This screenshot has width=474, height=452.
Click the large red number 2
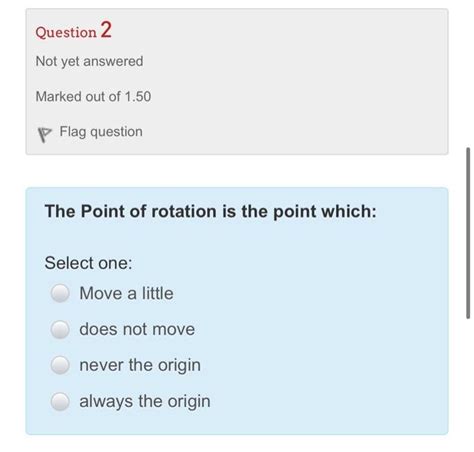point(106,30)
